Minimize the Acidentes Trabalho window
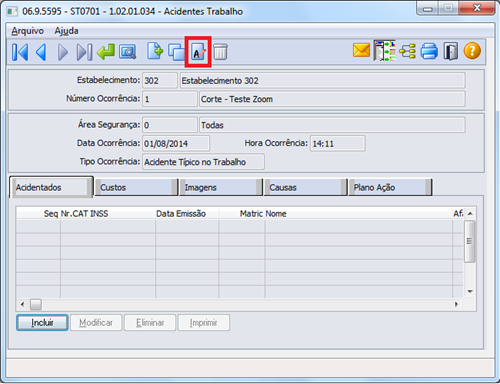This screenshot has width=500, height=384. point(428,9)
